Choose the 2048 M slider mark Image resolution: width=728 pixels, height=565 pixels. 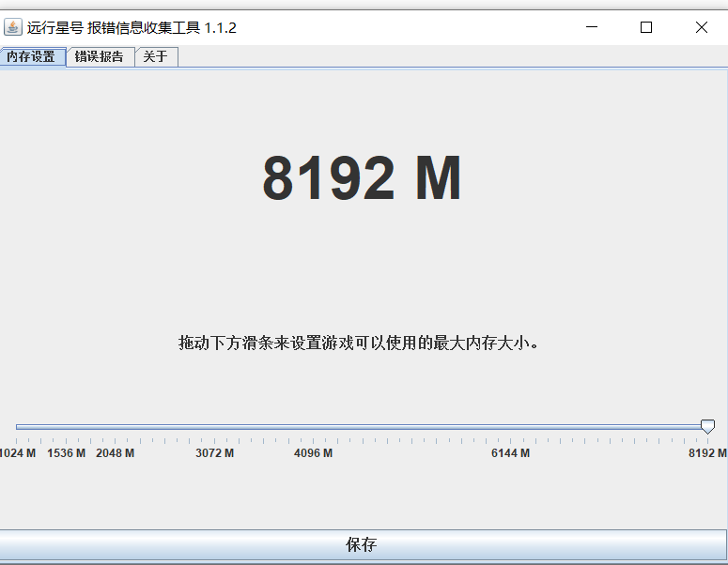coord(115,453)
